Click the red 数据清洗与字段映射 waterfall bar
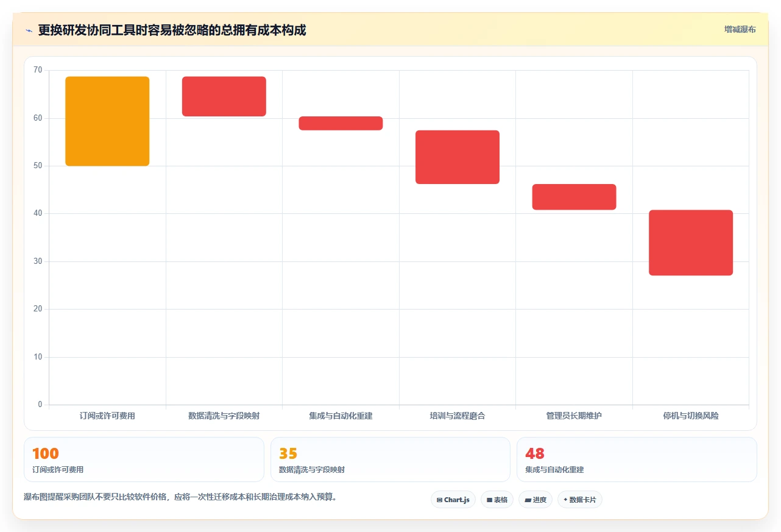Viewport: 781px width, 532px height. (x=224, y=96)
